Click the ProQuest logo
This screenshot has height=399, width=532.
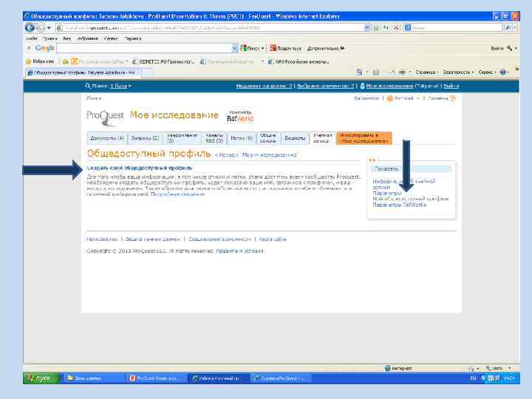point(105,117)
